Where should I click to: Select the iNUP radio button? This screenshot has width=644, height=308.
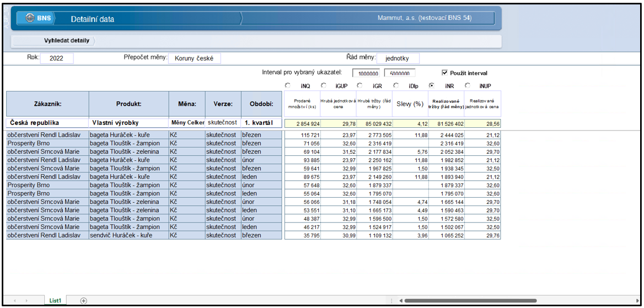click(468, 86)
